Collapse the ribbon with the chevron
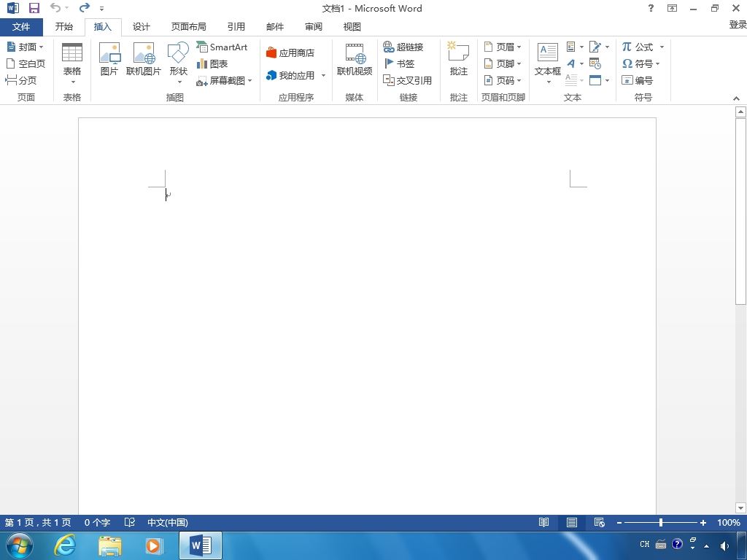The image size is (747, 560). pos(736,98)
